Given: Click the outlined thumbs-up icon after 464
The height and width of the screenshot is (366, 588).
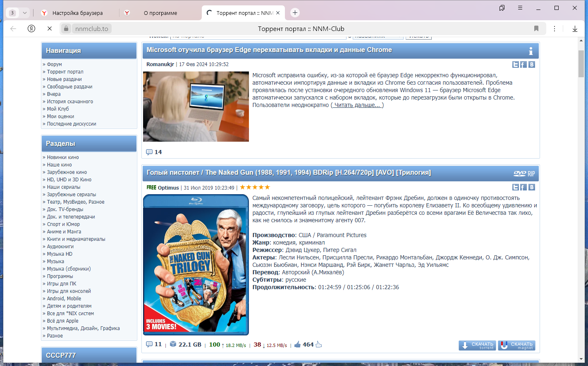Looking at the screenshot, I should pos(318,345).
